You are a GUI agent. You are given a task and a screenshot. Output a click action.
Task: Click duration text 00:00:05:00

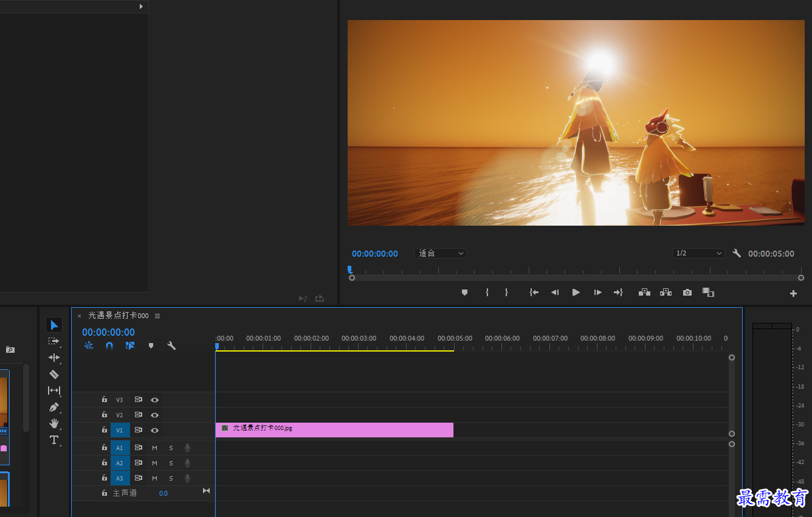(771, 254)
